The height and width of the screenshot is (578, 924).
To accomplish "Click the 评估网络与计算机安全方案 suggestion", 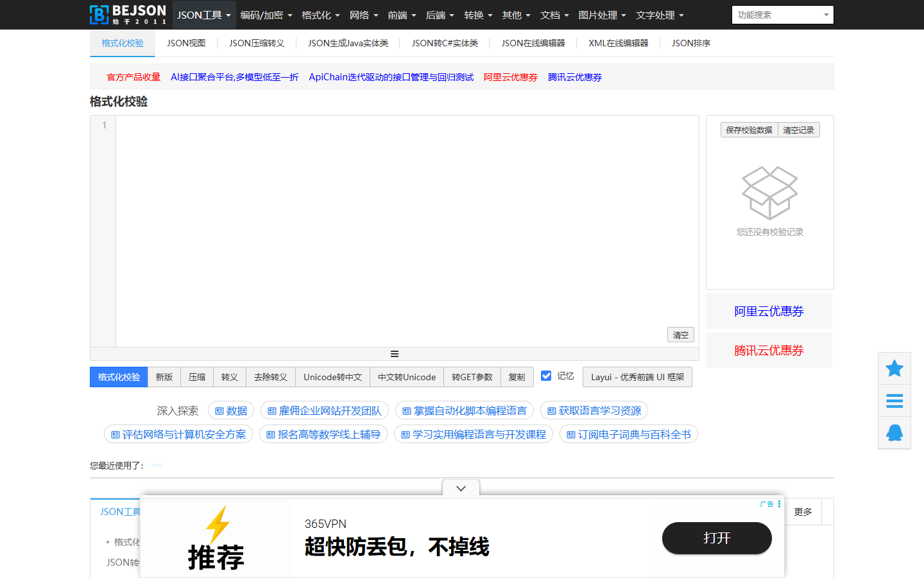I will click(178, 435).
